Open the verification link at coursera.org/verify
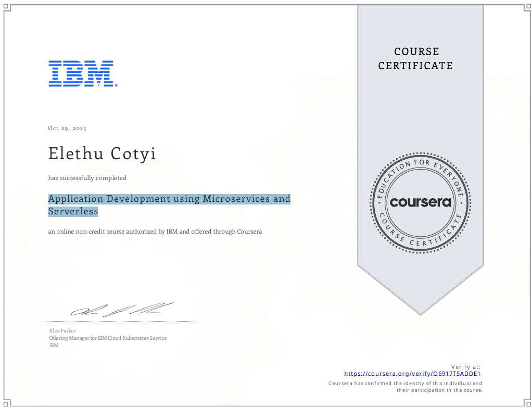 click(x=412, y=373)
